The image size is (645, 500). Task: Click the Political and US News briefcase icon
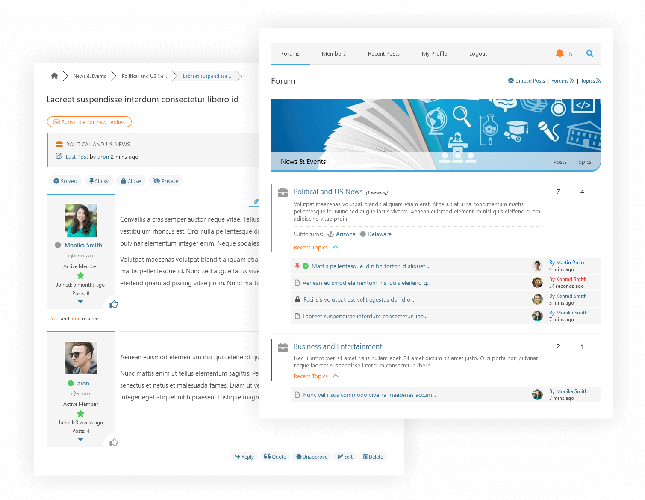tap(283, 191)
